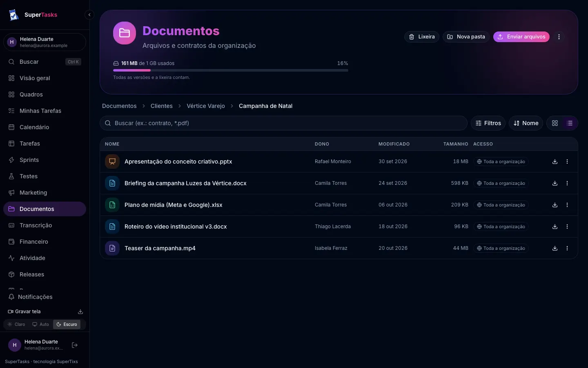Download Briefing da campanha Luzes da Vértice.docx

click(x=555, y=183)
